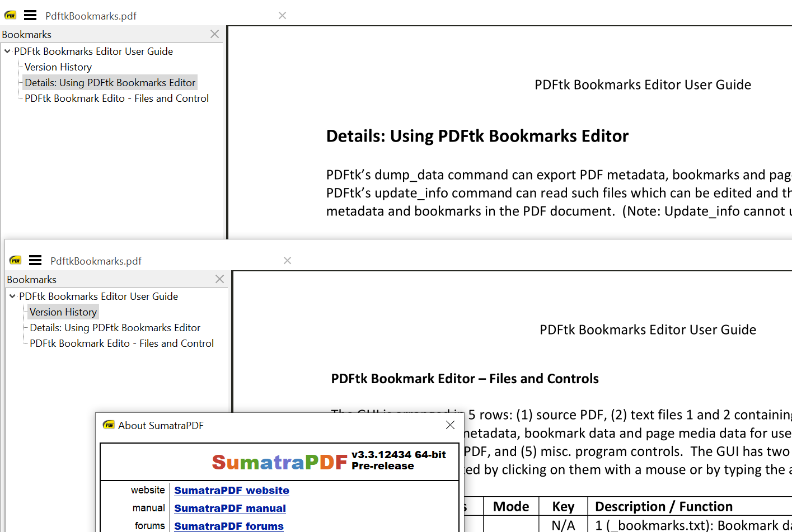Select the PdftkBookmarks.pdf tab in the lower window
This screenshot has width=792, height=532.
[96, 261]
